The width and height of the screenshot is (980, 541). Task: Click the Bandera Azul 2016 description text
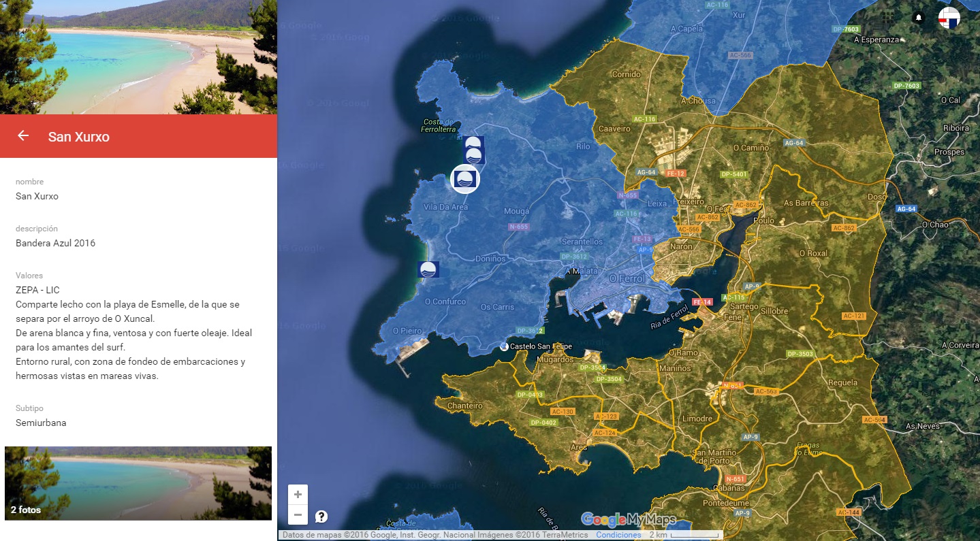tap(55, 243)
